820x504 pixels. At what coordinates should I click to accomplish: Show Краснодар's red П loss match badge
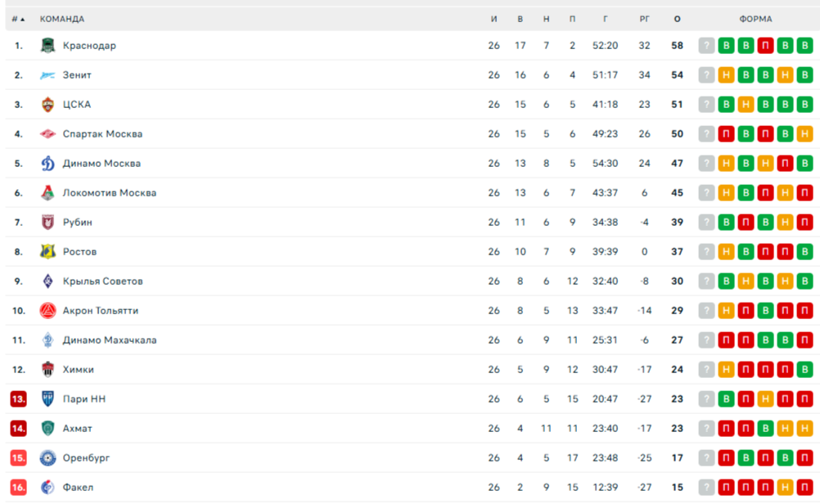[x=765, y=46]
